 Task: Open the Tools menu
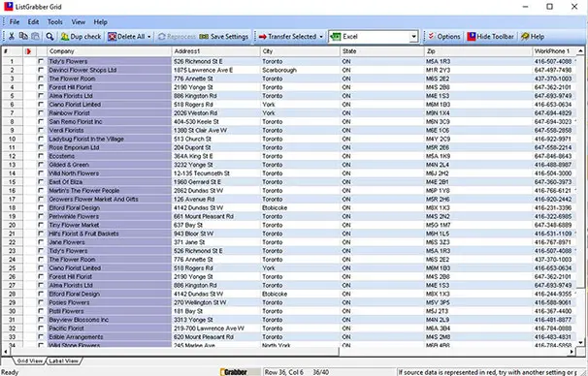(54, 21)
